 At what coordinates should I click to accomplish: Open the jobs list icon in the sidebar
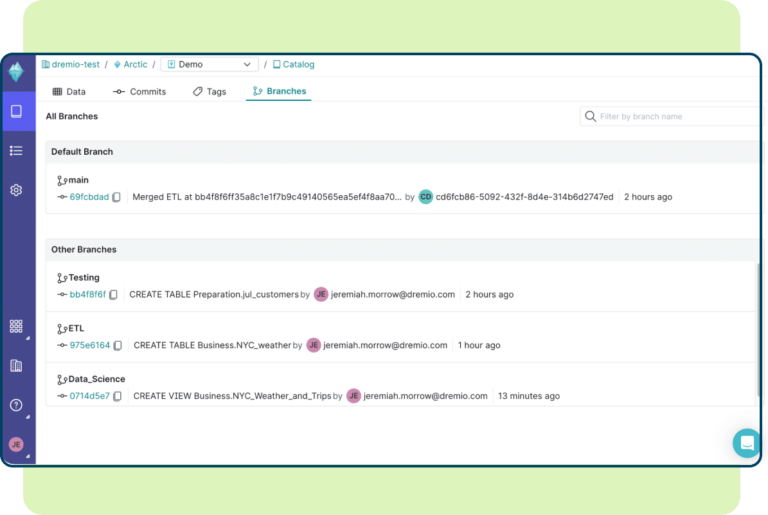(16, 151)
